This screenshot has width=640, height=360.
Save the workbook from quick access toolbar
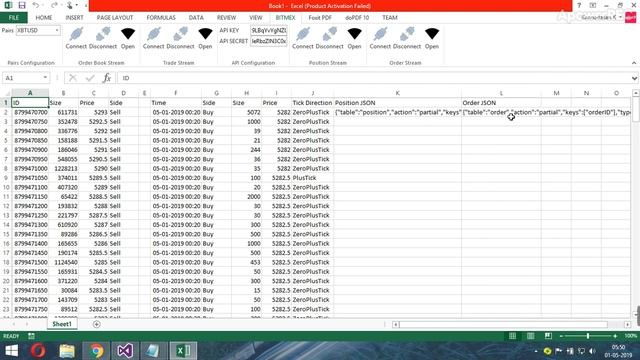click(22, 5)
